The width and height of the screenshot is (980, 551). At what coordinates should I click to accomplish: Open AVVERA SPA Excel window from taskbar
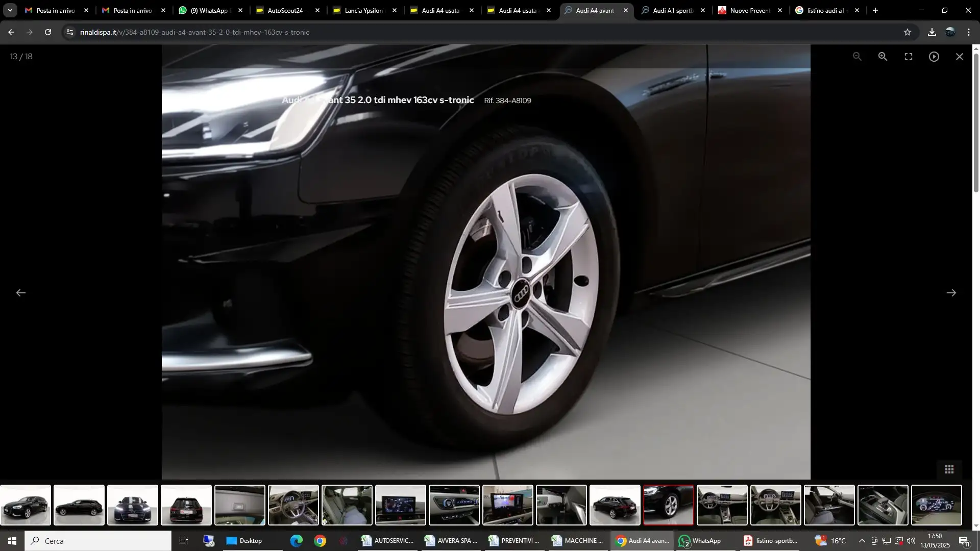[x=451, y=541]
